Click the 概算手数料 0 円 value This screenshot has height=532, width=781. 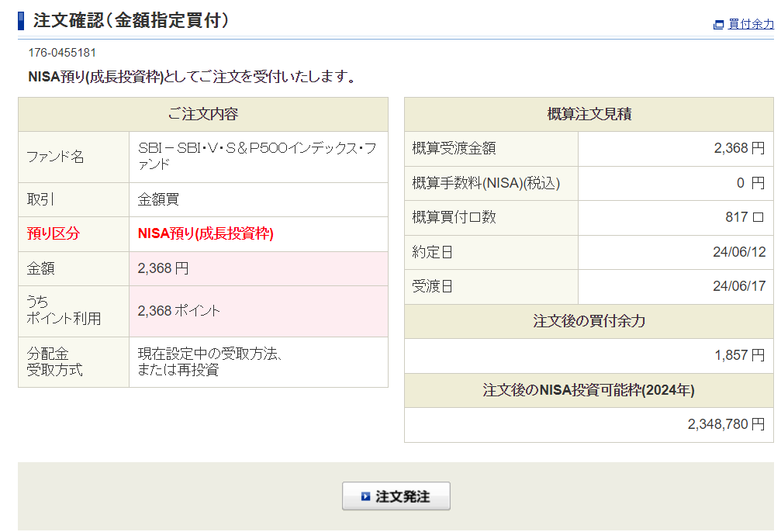(x=750, y=183)
